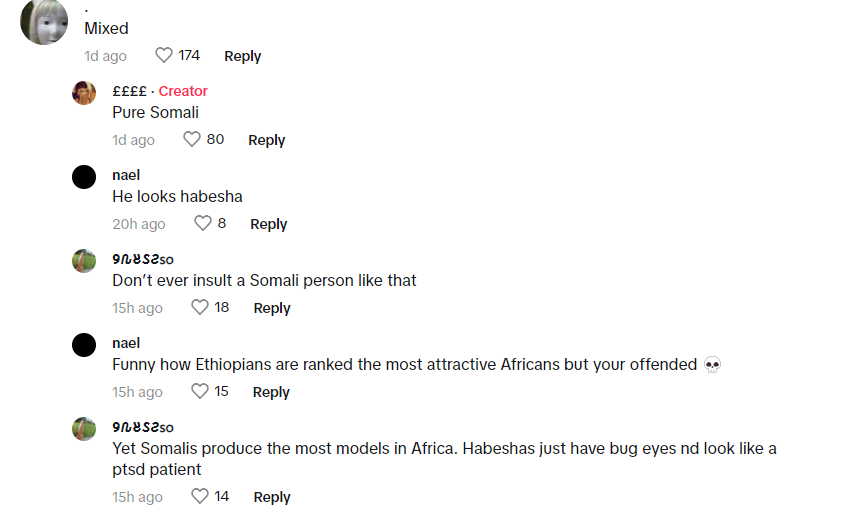
Task: Reply to "He looks habesha" comment
Action: click(x=269, y=224)
